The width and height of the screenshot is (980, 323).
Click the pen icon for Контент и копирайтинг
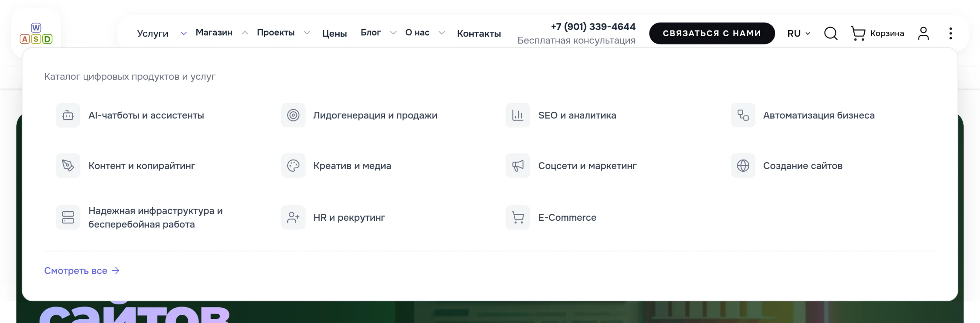click(x=68, y=166)
